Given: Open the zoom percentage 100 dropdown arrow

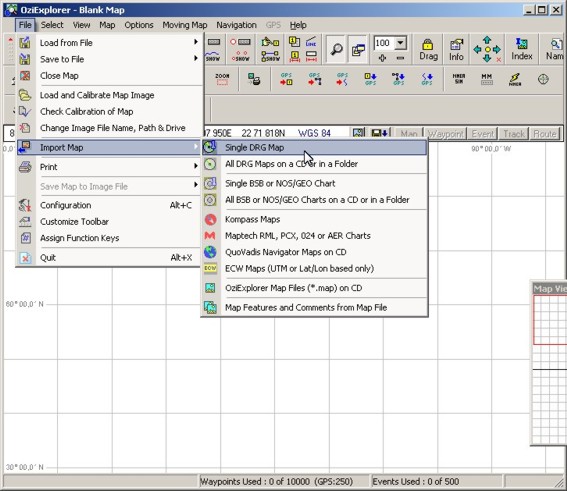Looking at the screenshot, I should pyautogui.click(x=400, y=43).
